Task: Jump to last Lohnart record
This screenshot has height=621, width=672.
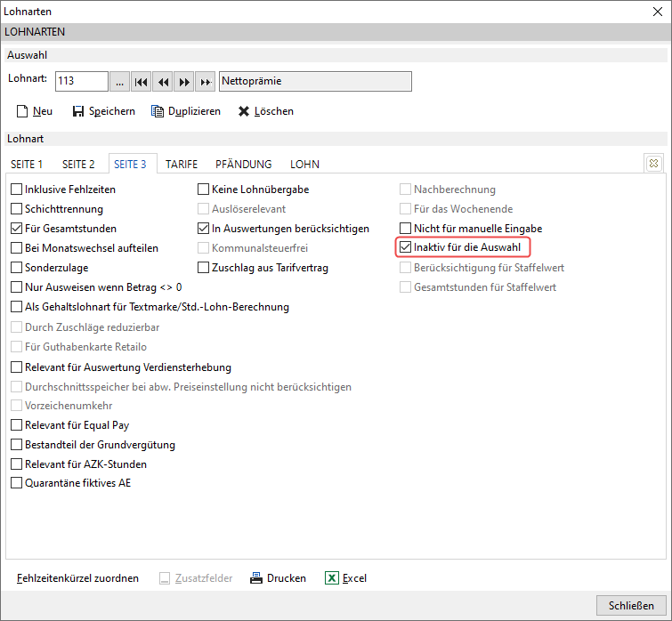Action: click(206, 81)
